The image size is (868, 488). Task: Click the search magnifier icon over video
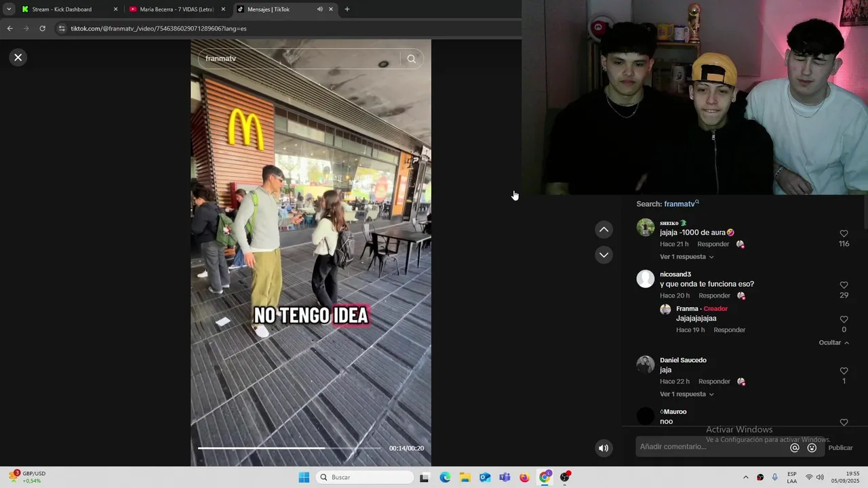point(411,59)
